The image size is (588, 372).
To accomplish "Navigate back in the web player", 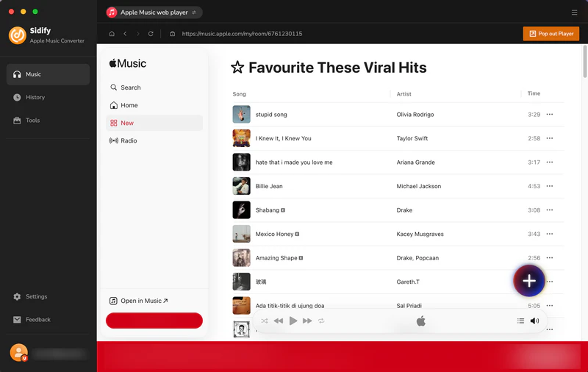I will (x=125, y=34).
